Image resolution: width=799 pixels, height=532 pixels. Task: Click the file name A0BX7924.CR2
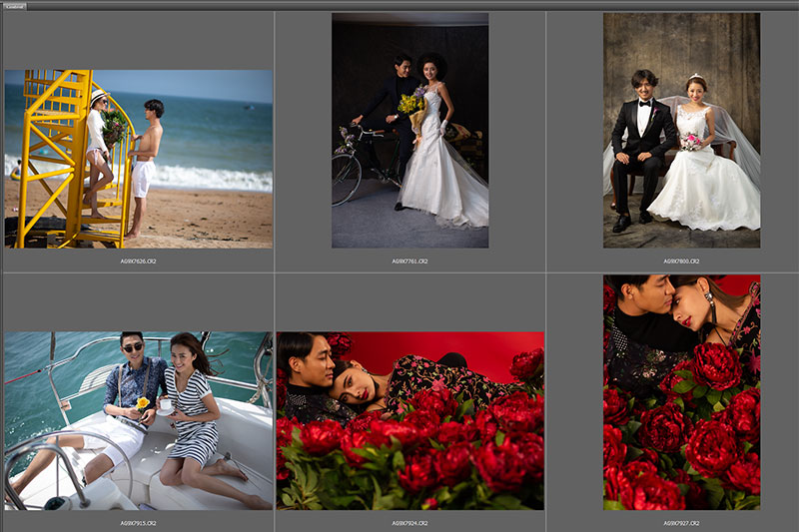(409, 523)
